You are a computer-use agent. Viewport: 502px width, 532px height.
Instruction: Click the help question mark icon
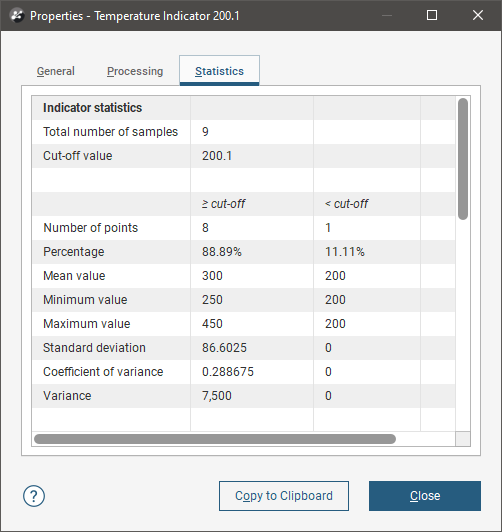pos(34,496)
